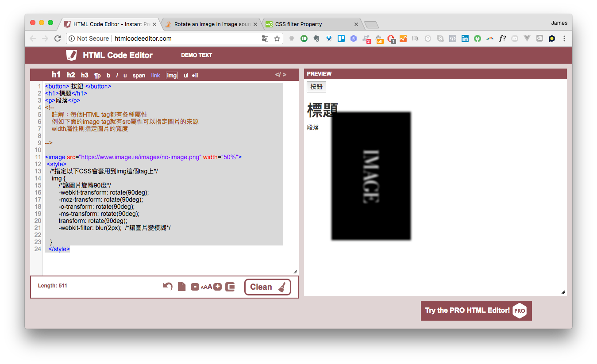Toggle italic formatting
The height and width of the screenshot is (364, 597).
117,75
